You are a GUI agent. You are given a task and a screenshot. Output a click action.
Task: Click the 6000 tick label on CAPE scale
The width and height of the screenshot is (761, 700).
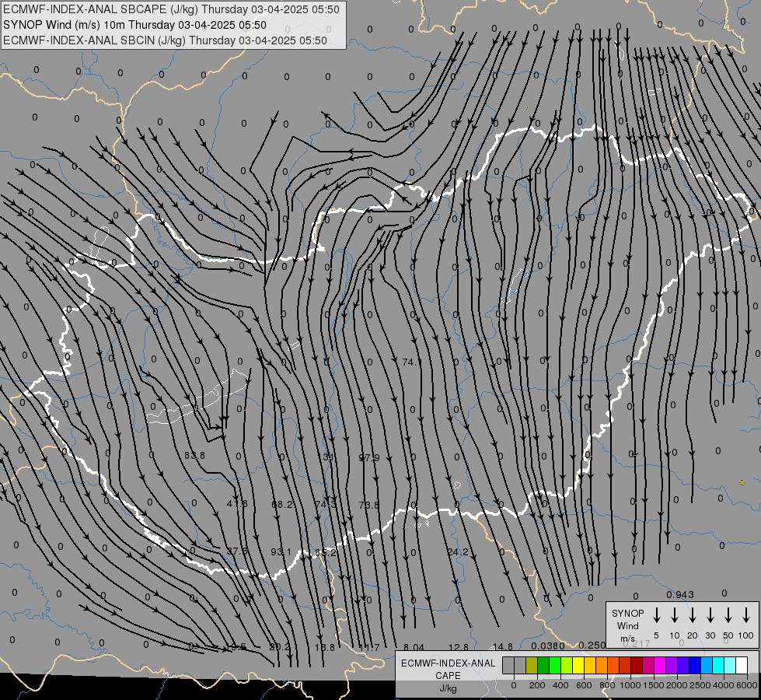tap(746, 685)
